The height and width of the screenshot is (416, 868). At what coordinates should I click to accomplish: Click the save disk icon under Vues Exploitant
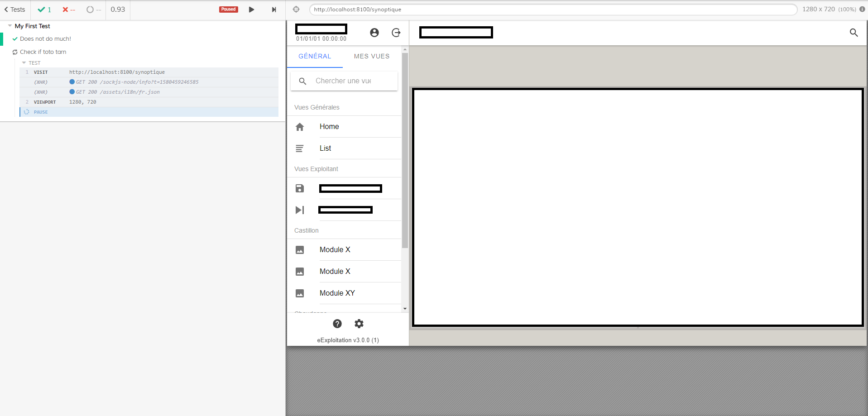tap(300, 188)
